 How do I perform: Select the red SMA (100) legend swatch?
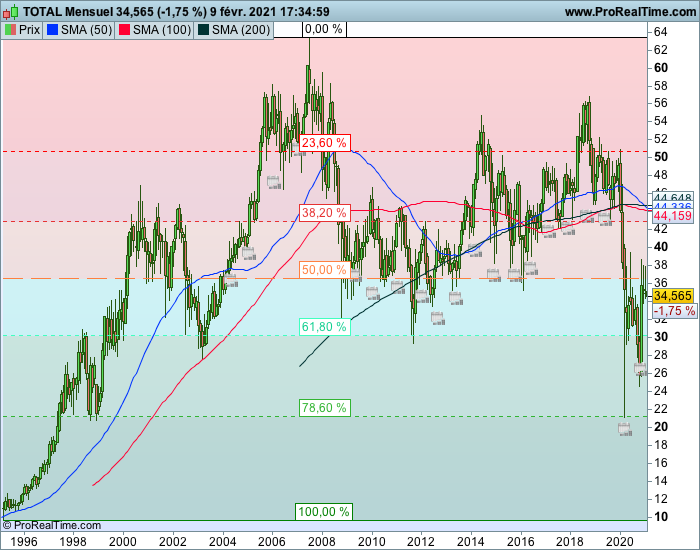click(x=125, y=30)
